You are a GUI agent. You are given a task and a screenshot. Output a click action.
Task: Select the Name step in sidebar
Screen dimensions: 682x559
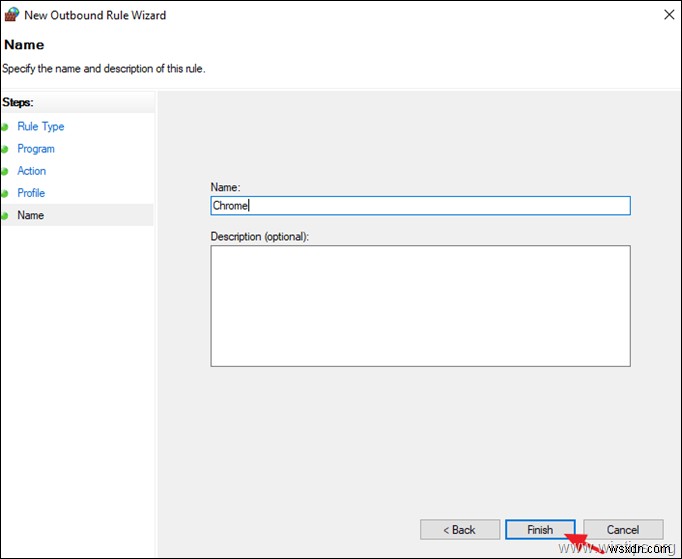[x=30, y=215]
